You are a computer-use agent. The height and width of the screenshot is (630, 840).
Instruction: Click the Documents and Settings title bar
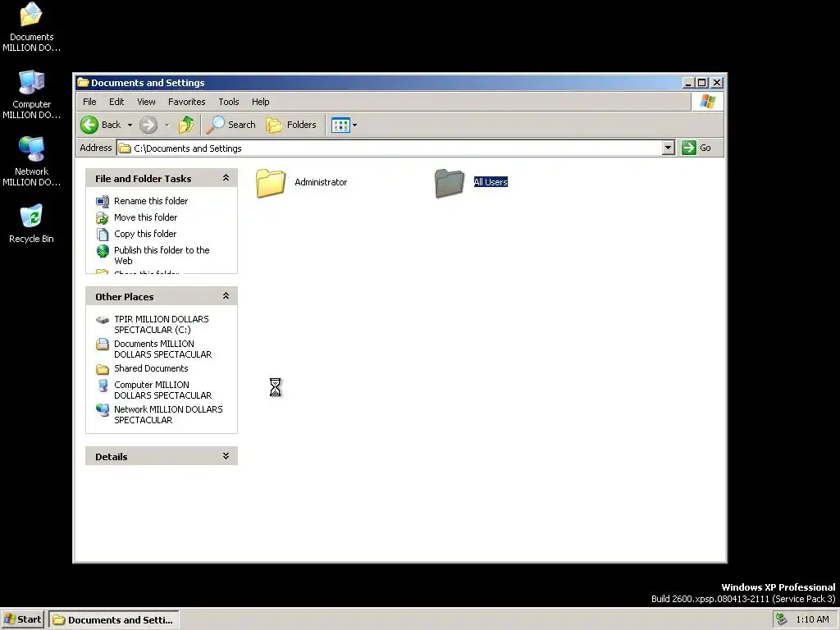tap(381, 83)
